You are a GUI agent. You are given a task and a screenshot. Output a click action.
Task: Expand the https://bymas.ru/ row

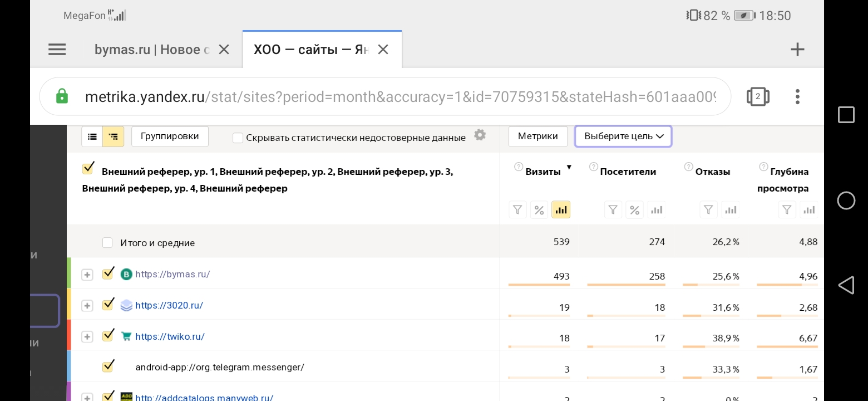click(87, 275)
